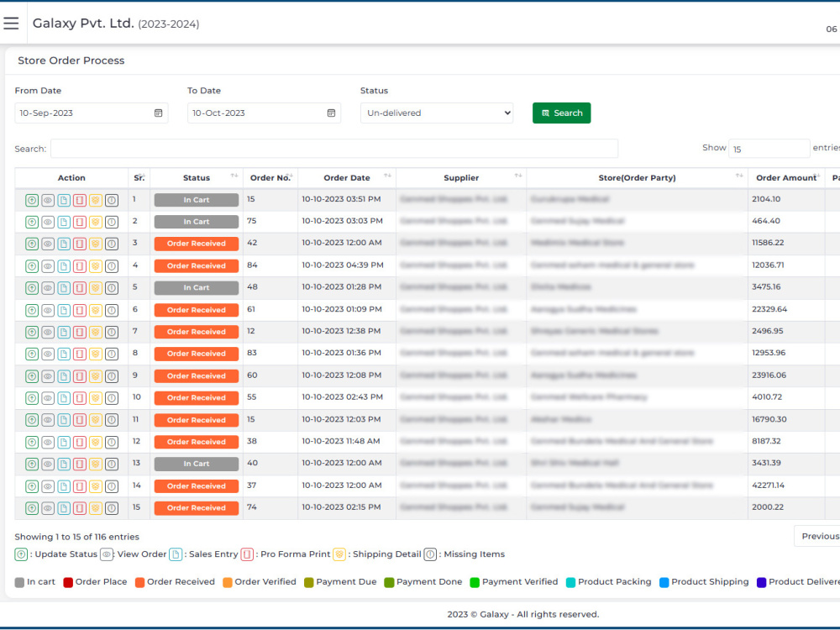This screenshot has width=840, height=630.
Task: Sort table by Sr. column
Action: [x=139, y=178]
